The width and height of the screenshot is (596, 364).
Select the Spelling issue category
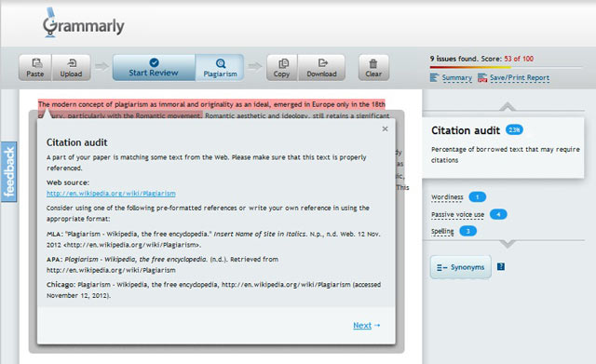click(x=442, y=232)
